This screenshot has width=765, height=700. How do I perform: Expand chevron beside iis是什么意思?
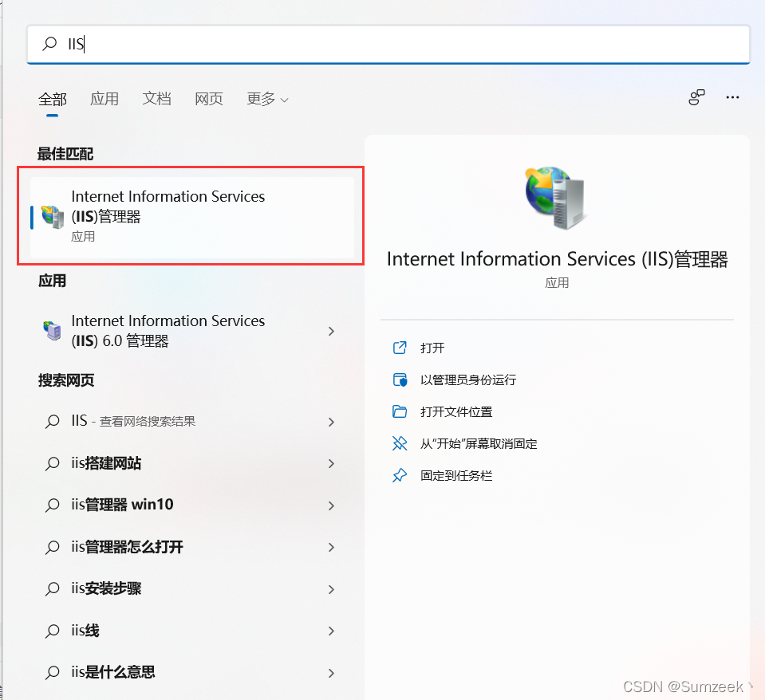click(x=331, y=673)
